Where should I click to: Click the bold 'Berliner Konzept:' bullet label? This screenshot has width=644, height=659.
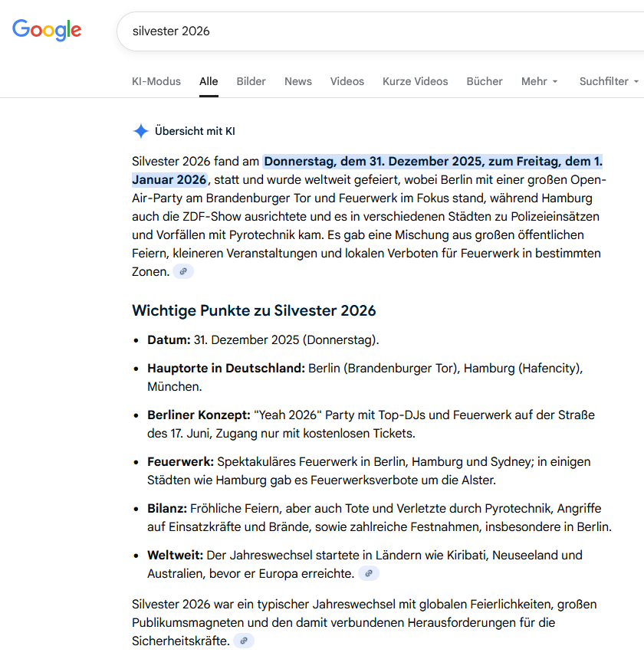tap(199, 415)
